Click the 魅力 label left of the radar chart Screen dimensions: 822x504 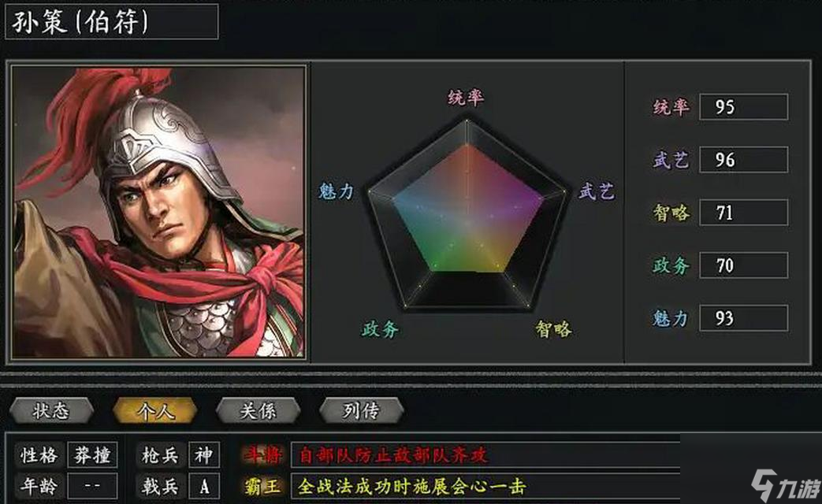(x=336, y=191)
